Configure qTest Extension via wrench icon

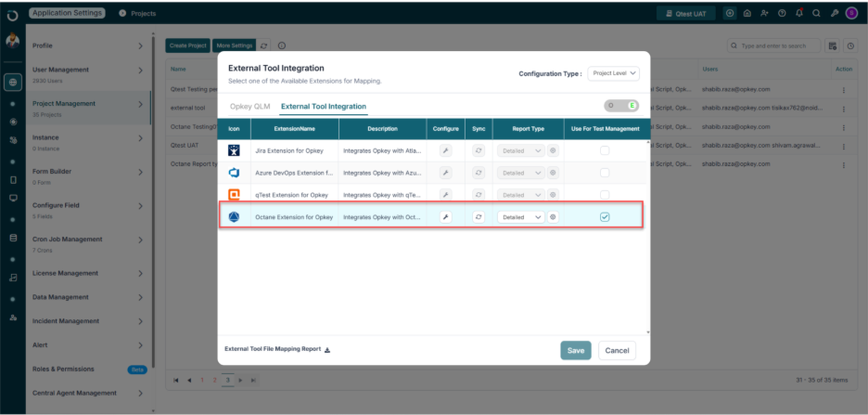click(x=445, y=195)
